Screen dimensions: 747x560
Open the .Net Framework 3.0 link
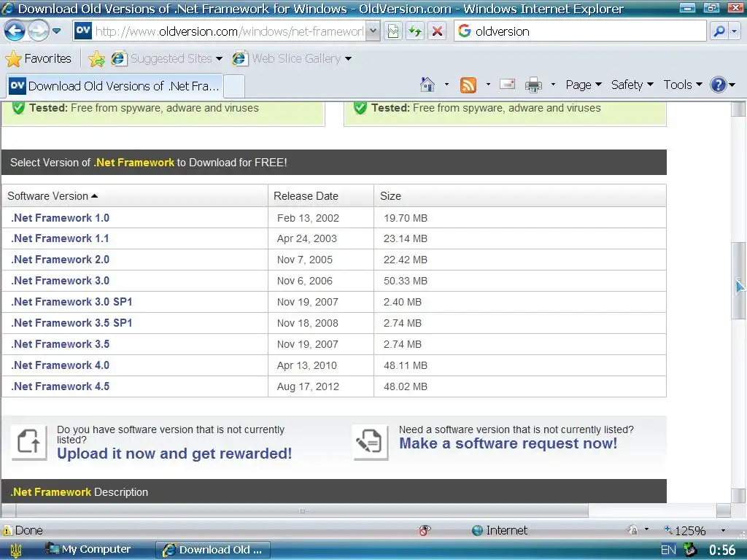(x=60, y=281)
